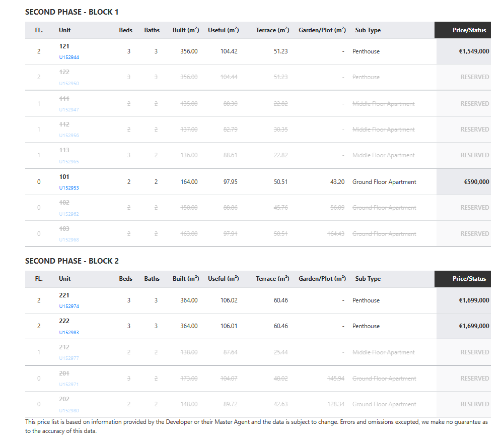This screenshot has width=504, height=435.
Task: Click reserved unit link U152971
Action: [69, 385]
